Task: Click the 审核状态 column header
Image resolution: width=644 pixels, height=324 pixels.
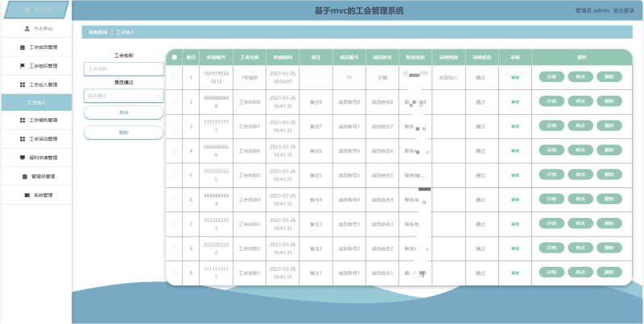Action: pos(481,57)
